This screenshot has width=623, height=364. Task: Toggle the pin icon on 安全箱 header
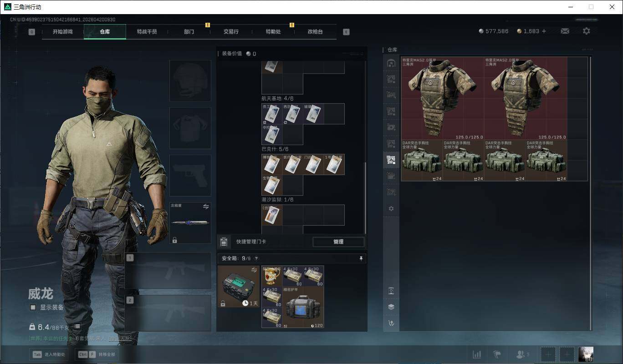361,258
